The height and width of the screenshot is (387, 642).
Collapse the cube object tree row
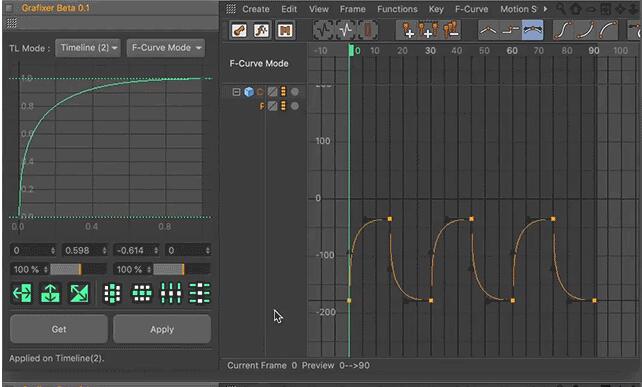[236, 92]
